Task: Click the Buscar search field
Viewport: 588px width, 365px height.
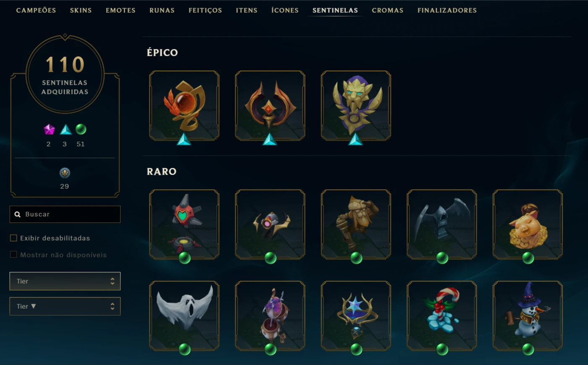Action: click(x=65, y=214)
